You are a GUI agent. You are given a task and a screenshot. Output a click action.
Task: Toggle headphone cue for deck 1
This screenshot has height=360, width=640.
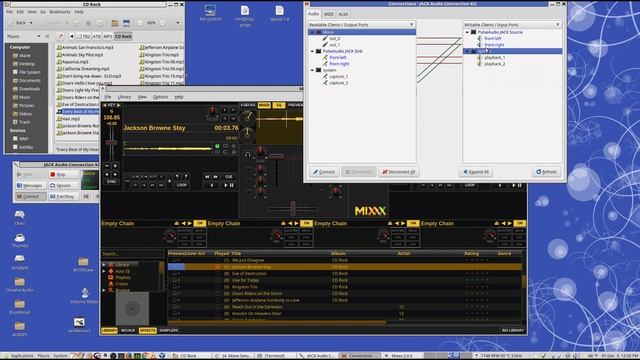[x=247, y=155]
